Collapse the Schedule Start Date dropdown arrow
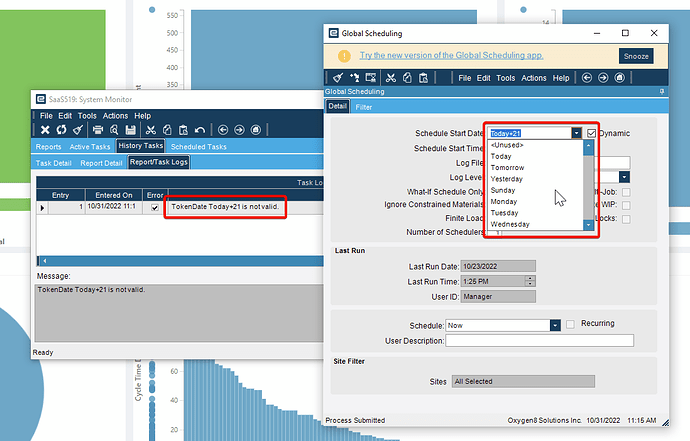 pos(576,133)
